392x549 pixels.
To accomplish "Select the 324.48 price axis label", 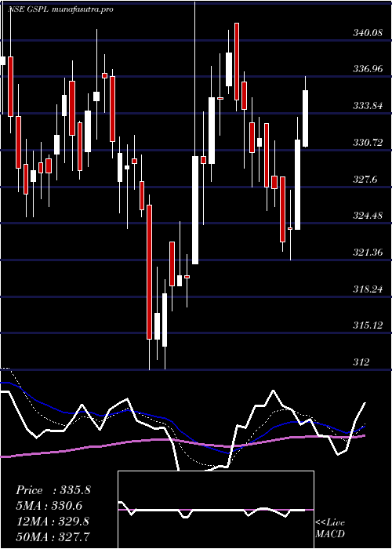I will pos(368,216).
